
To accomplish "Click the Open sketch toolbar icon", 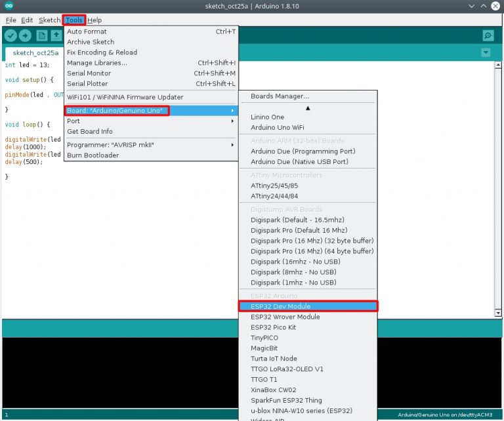I will tap(56, 35).
